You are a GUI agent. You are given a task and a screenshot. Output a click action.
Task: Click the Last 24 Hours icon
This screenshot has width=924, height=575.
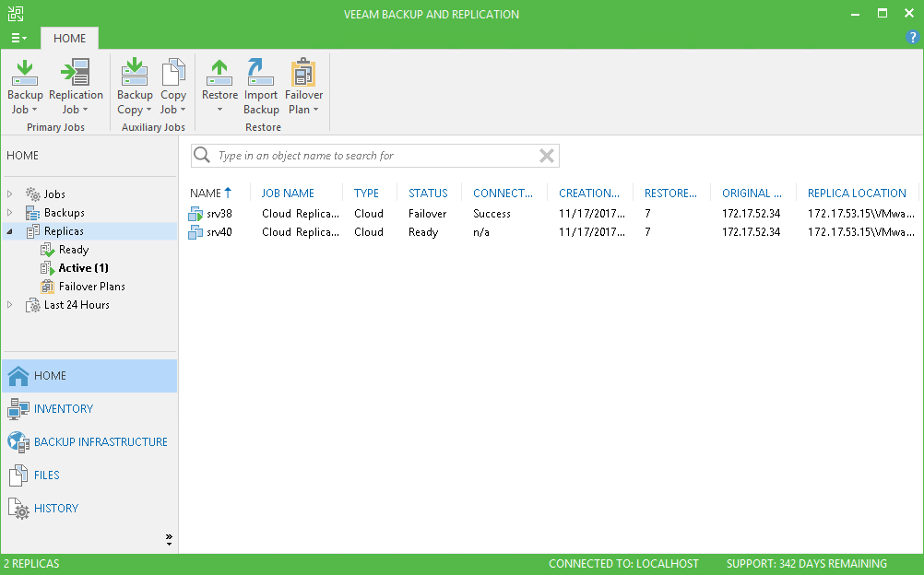[x=33, y=305]
